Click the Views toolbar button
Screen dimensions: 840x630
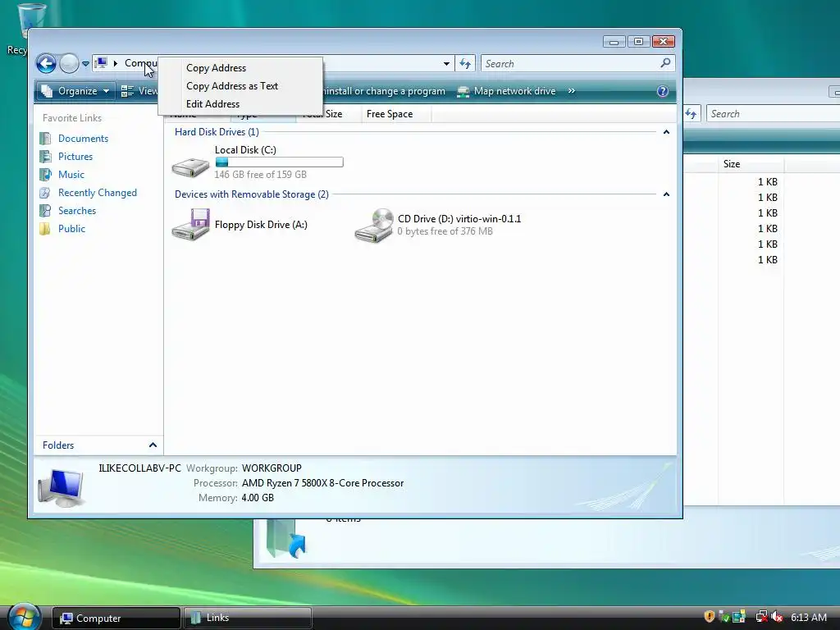click(139, 91)
